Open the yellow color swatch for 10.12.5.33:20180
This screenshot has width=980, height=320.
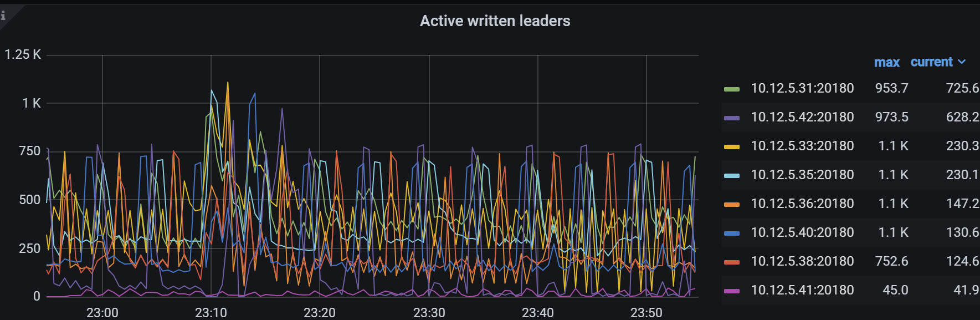pyautogui.click(x=732, y=146)
